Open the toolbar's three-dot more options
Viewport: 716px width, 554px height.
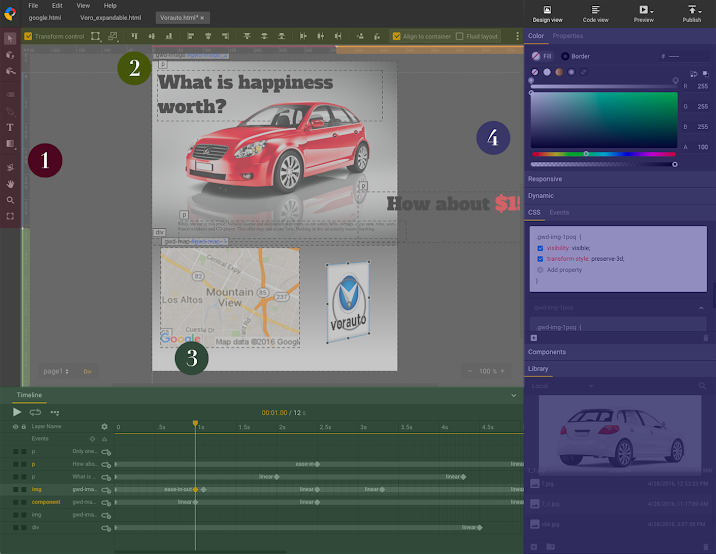(517, 36)
